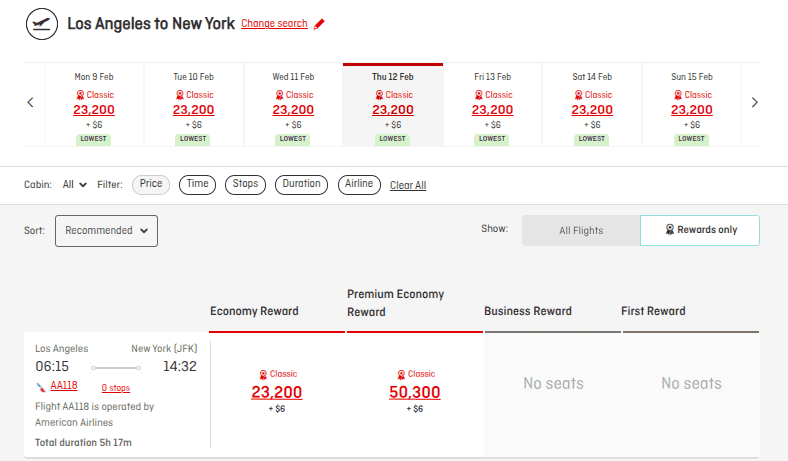Open the Time filter
Image resolution: width=788 pixels, height=461 pixels.
pyautogui.click(x=198, y=185)
